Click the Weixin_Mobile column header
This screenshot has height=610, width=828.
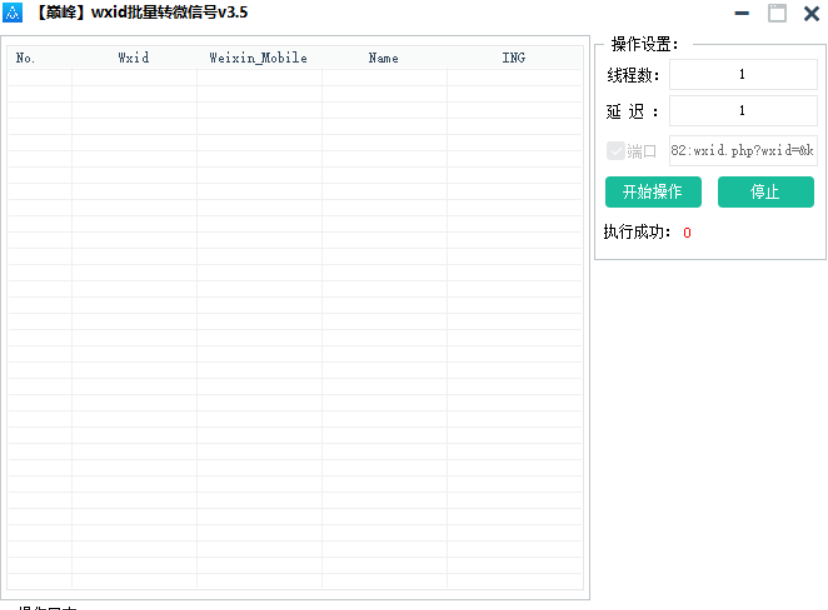click(x=258, y=57)
